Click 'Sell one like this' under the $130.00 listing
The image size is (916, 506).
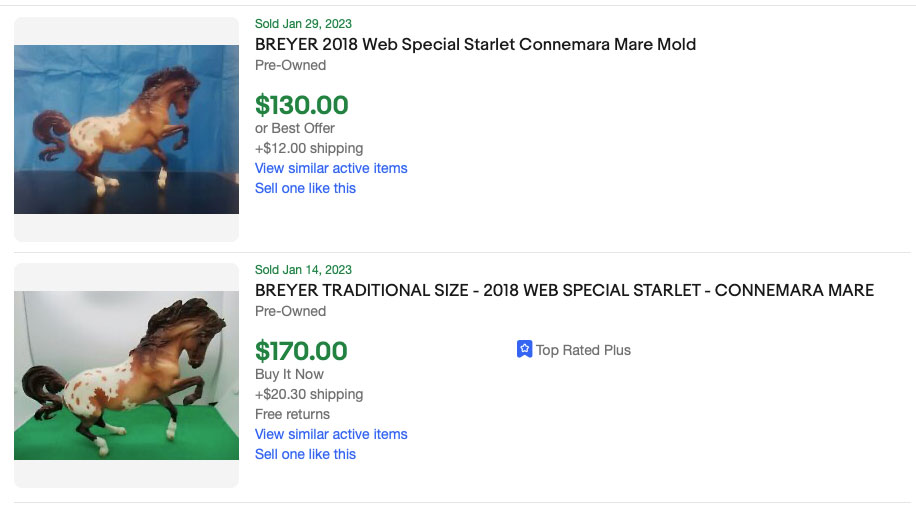click(305, 188)
